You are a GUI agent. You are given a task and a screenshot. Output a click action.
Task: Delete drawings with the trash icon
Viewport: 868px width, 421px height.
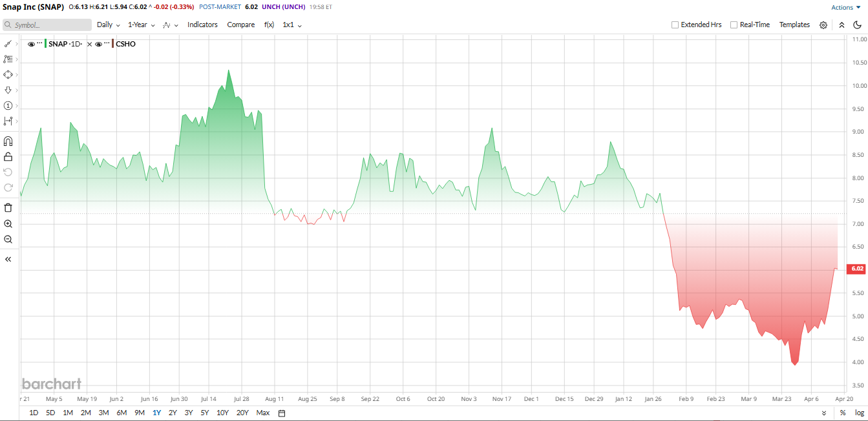point(8,207)
